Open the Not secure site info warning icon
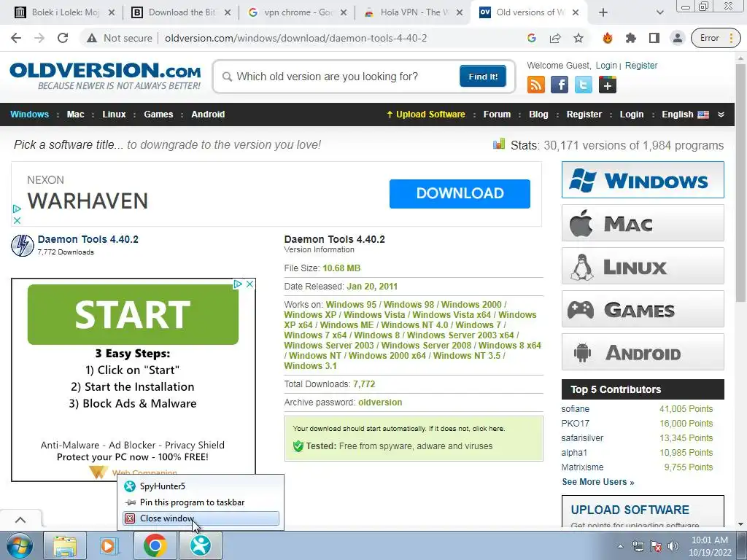This screenshot has width=747, height=560. pos(91,38)
